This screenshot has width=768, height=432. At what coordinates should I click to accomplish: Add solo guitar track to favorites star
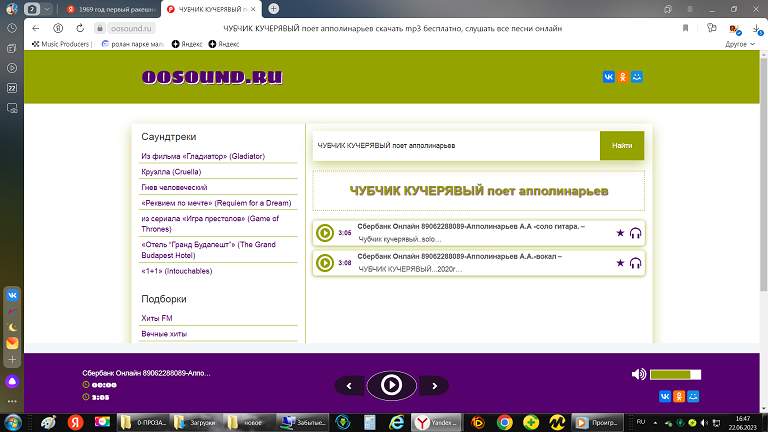tap(620, 233)
